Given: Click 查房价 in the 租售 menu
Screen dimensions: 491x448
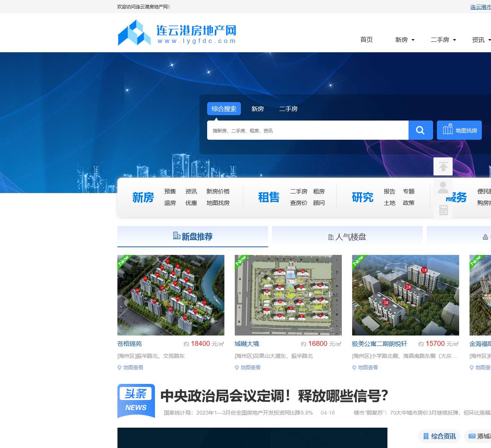Looking at the screenshot, I should tap(299, 203).
